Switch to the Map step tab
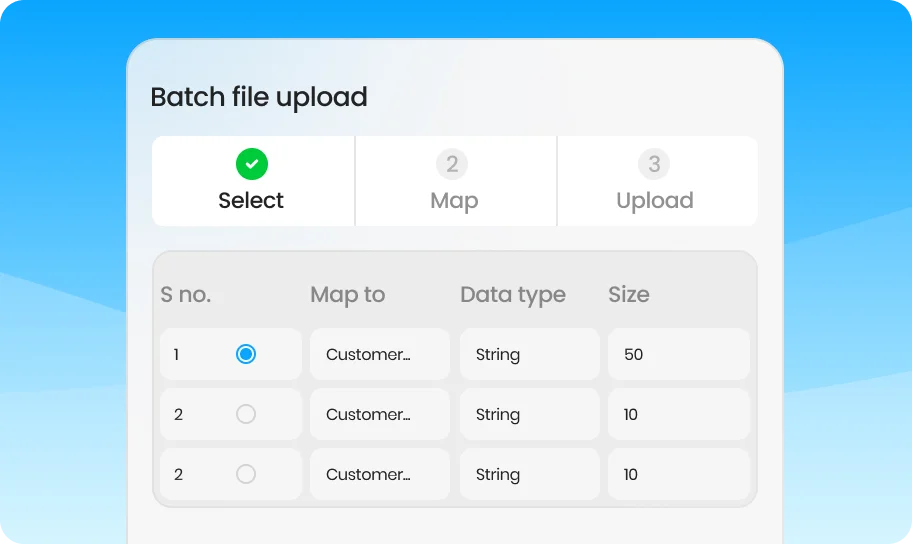 pyautogui.click(x=455, y=181)
